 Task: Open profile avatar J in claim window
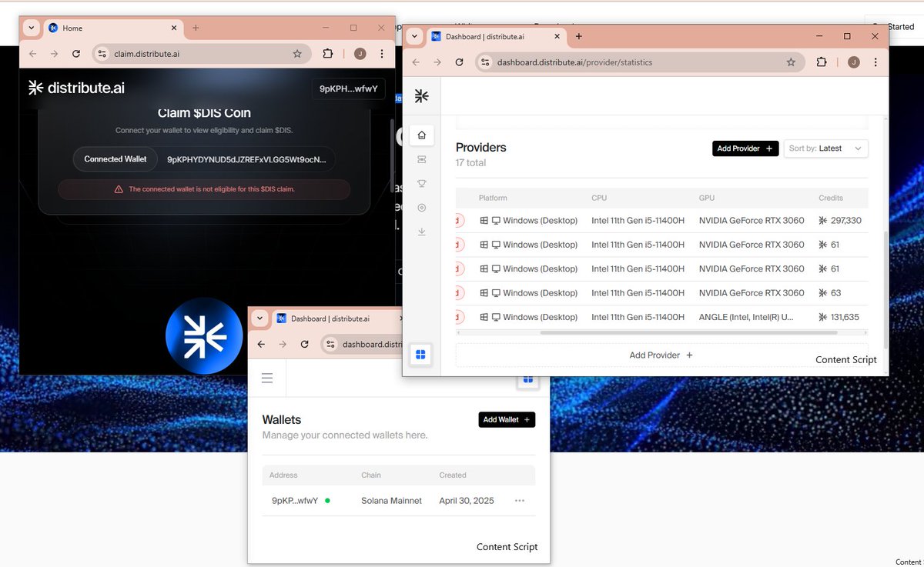pos(360,54)
